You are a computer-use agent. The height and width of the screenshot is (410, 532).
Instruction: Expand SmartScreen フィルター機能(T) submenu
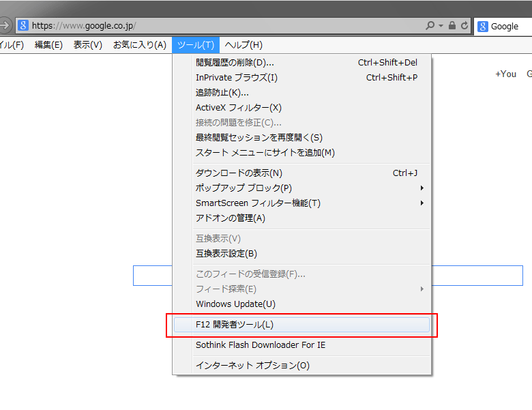click(302, 203)
